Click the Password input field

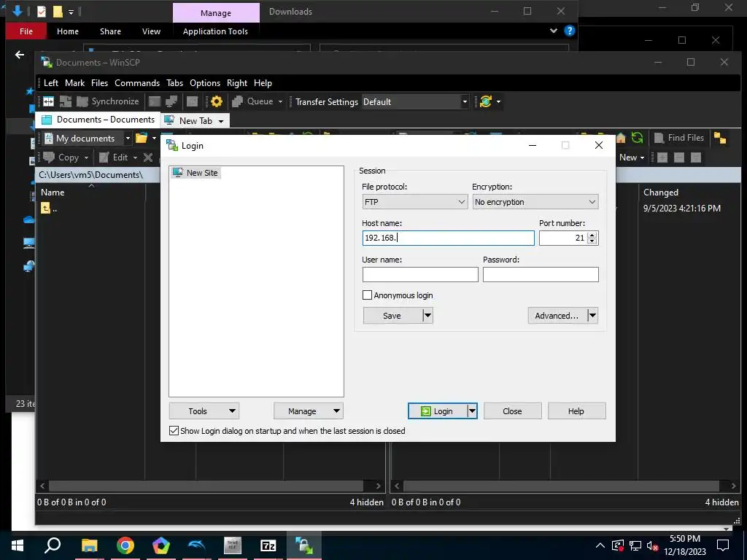[541, 274]
